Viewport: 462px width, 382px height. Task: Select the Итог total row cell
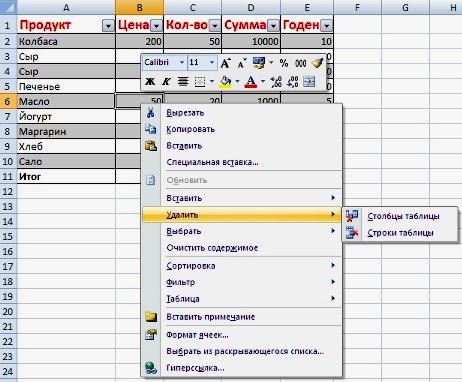pyautogui.click(x=66, y=176)
